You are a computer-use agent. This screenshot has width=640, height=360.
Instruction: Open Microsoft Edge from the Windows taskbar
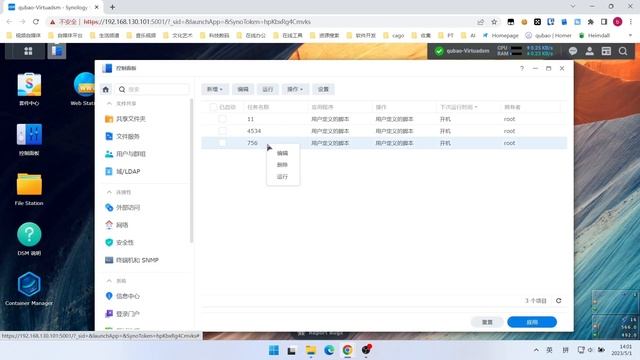329,350
